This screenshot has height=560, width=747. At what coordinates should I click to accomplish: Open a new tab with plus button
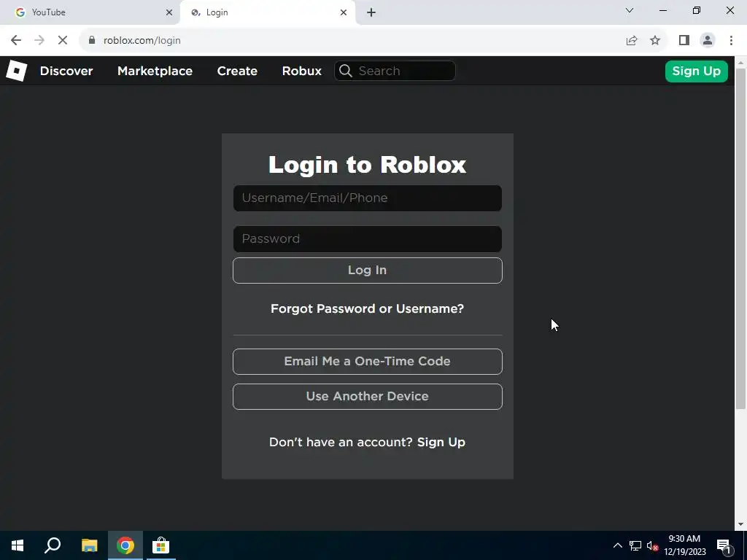click(x=371, y=12)
